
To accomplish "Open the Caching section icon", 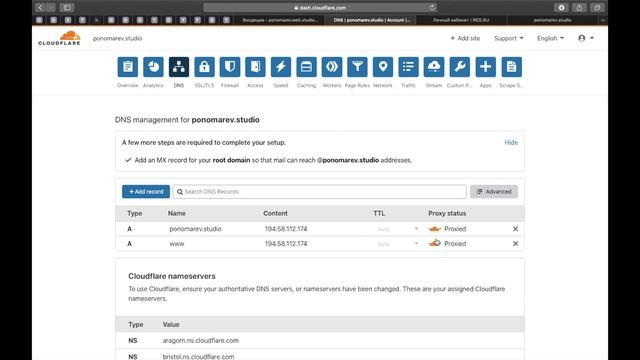I will [307, 67].
